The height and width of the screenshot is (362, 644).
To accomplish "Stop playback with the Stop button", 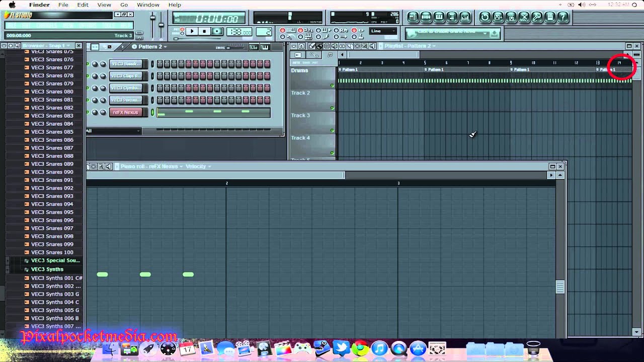I will pos(204,31).
